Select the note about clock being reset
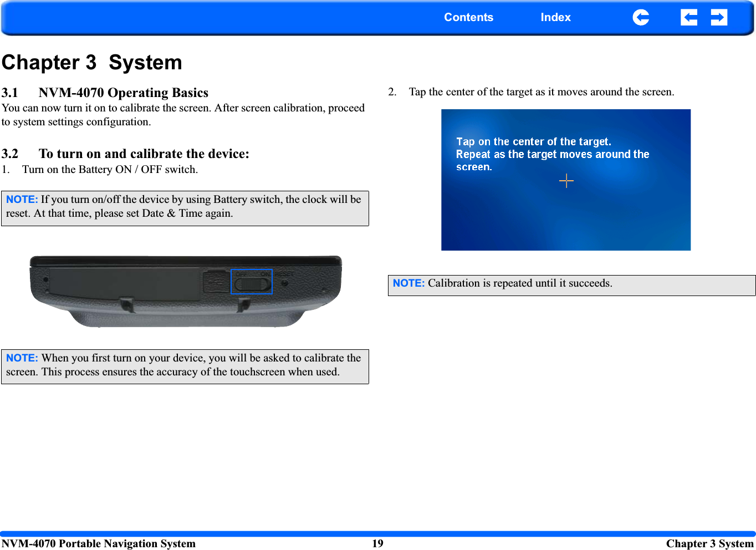 [x=185, y=208]
